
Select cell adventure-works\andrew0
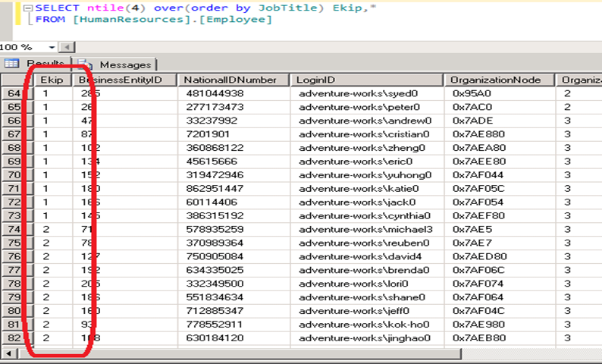click(x=367, y=121)
